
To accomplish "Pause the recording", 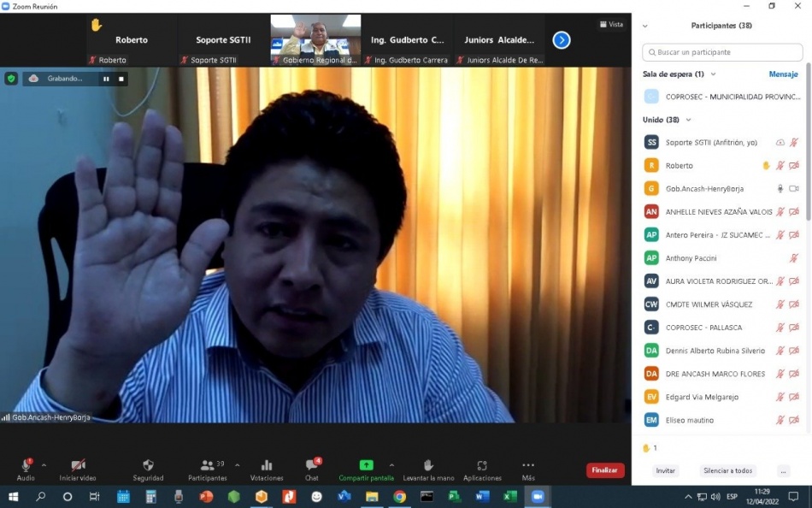I will [107, 79].
